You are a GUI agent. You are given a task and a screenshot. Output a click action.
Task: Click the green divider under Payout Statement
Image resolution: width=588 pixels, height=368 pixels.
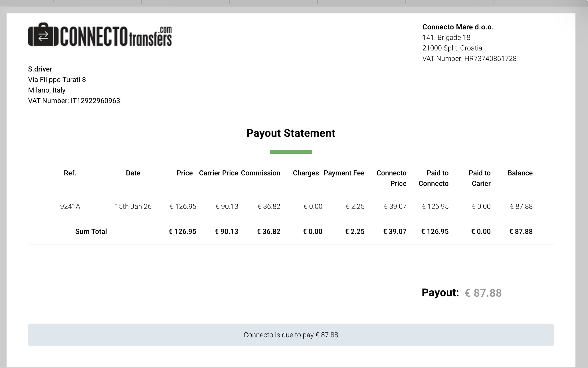(x=291, y=152)
